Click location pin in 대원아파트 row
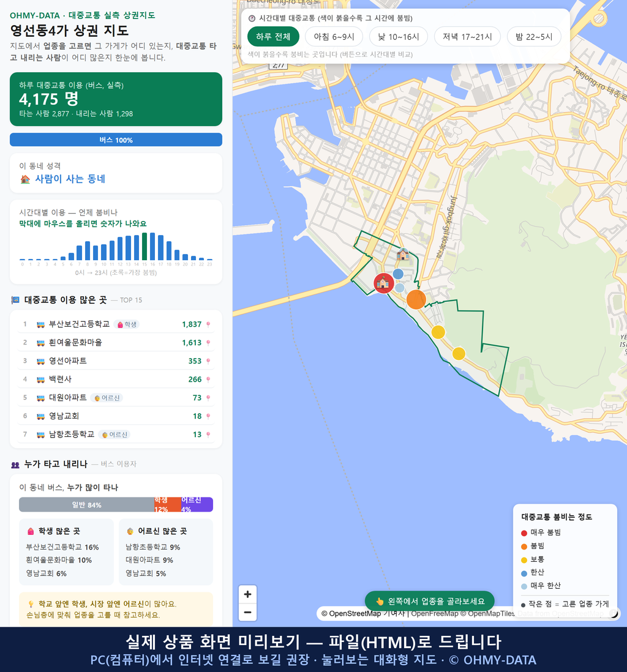627x672 pixels. [x=208, y=398]
